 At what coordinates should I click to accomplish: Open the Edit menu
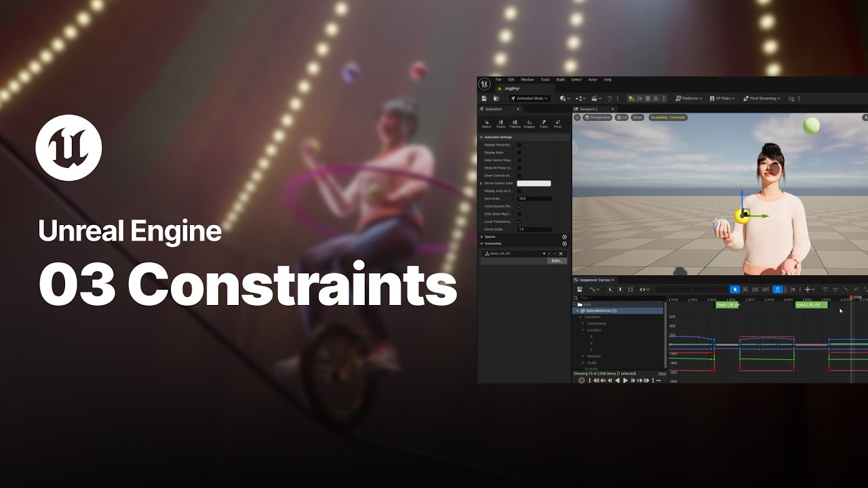511,79
